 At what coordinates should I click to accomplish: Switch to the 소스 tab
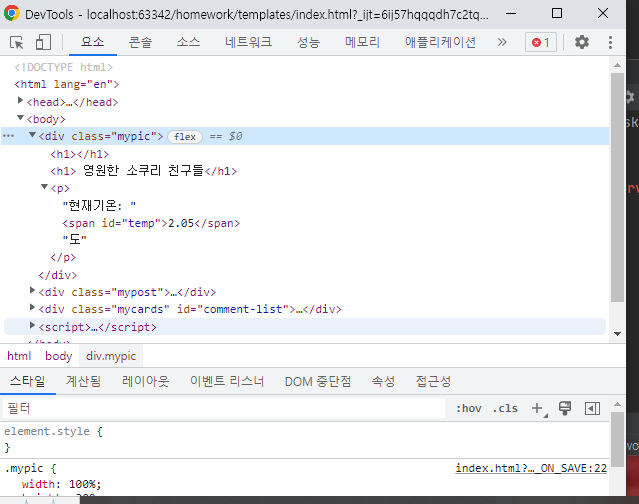tap(188, 42)
